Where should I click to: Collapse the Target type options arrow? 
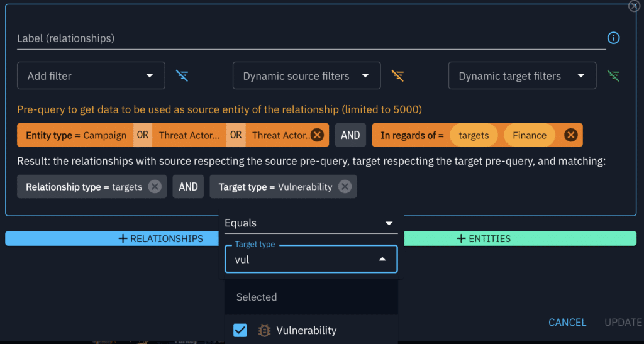click(x=382, y=259)
